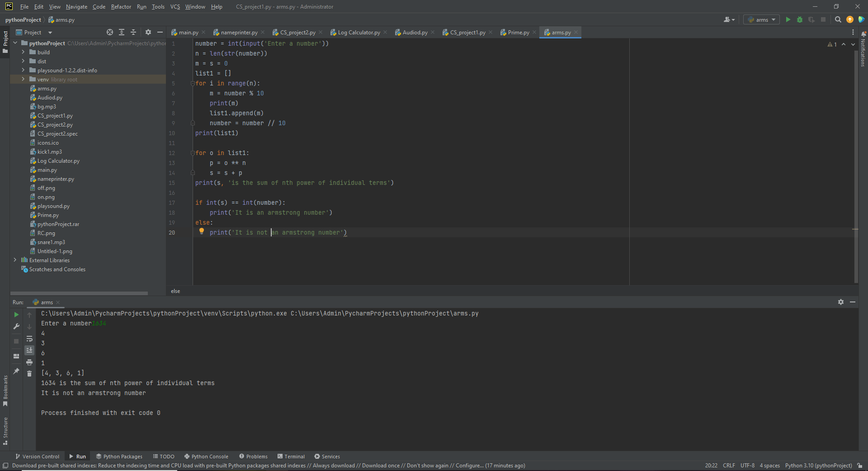868x471 pixels.
Task: Expand External Libraries node
Action: 15,260
